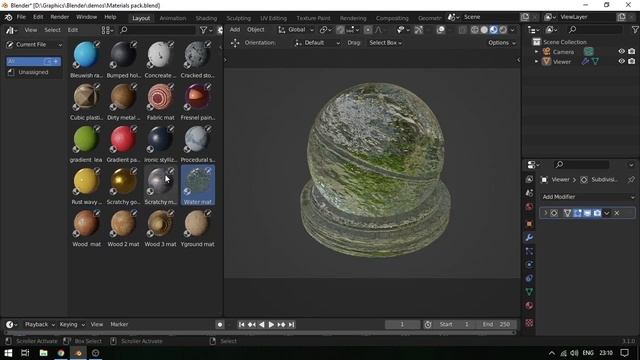Open the pivot point dropdown
The image size is (640, 360).
point(325,30)
